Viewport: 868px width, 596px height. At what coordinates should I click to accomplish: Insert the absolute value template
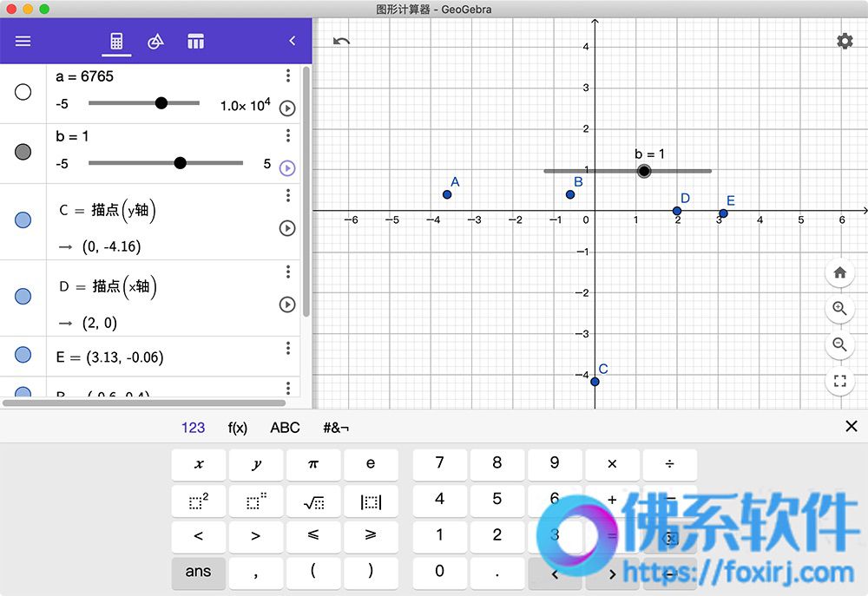(x=371, y=501)
